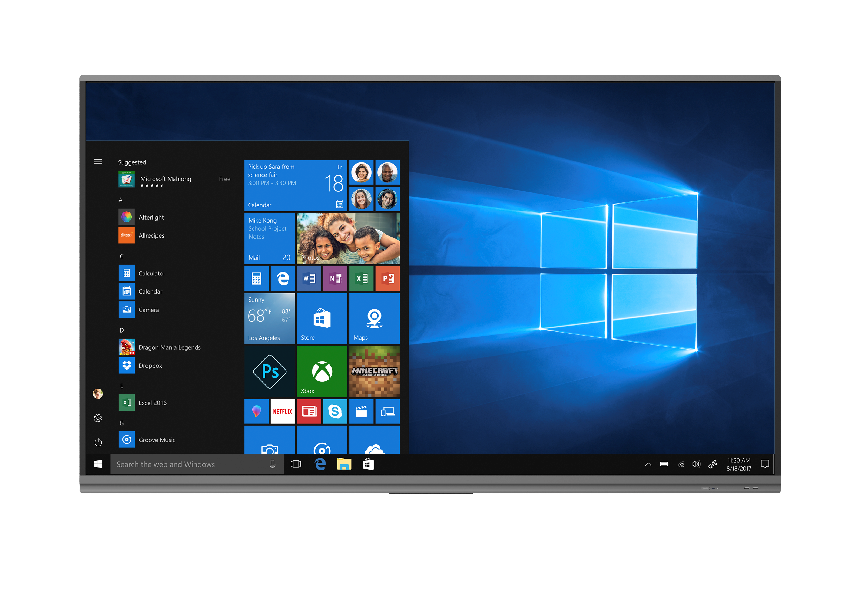Open the Store tile
Viewport: 868px width, 601px height.
coord(322,318)
